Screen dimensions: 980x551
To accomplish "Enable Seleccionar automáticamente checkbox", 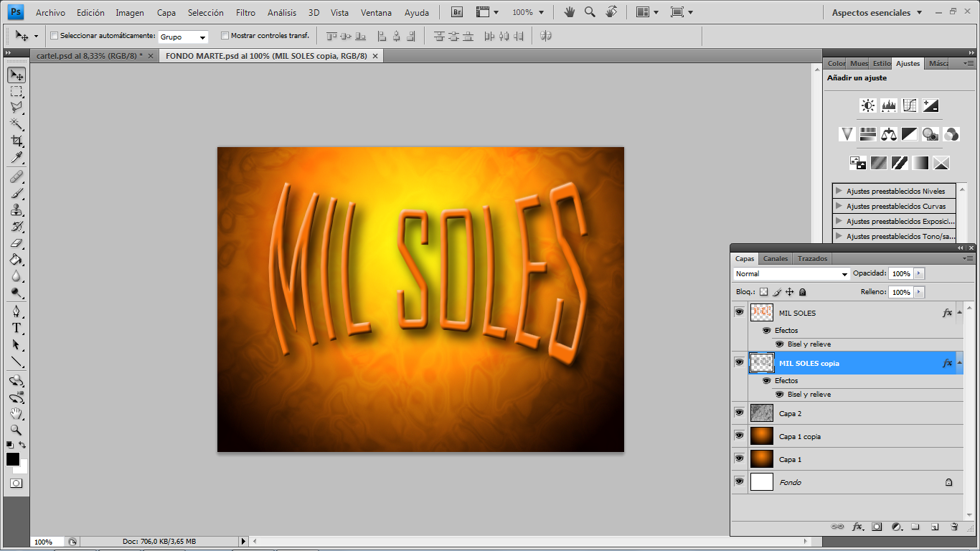I will point(55,36).
